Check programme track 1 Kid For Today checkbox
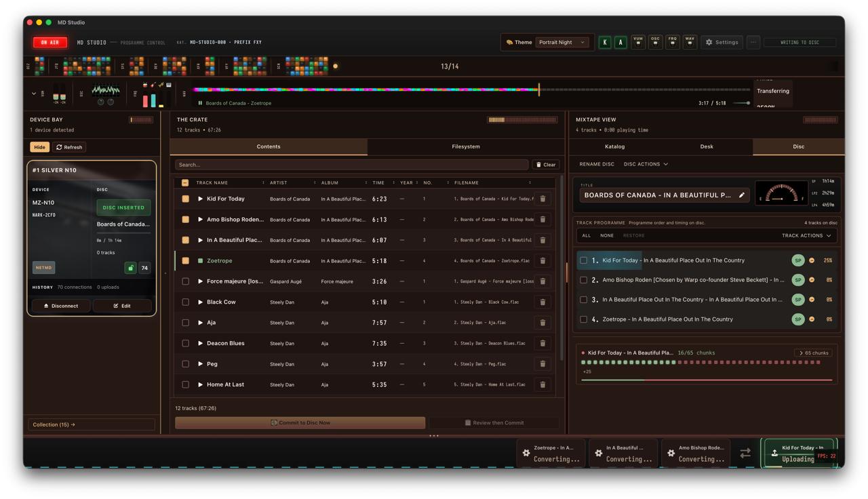 [583, 260]
